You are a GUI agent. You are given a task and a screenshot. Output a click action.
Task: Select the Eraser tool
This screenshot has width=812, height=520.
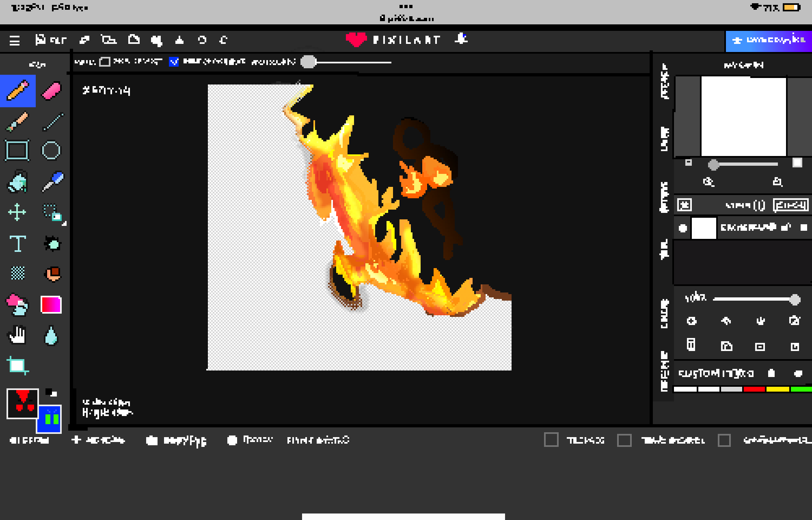click(x=52, y=90)
